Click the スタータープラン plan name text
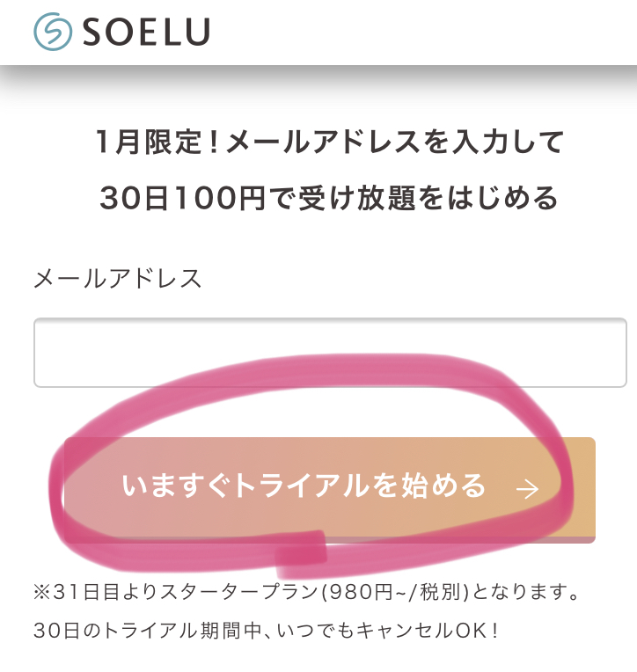 pyautogui.click(x=240, y=592)
